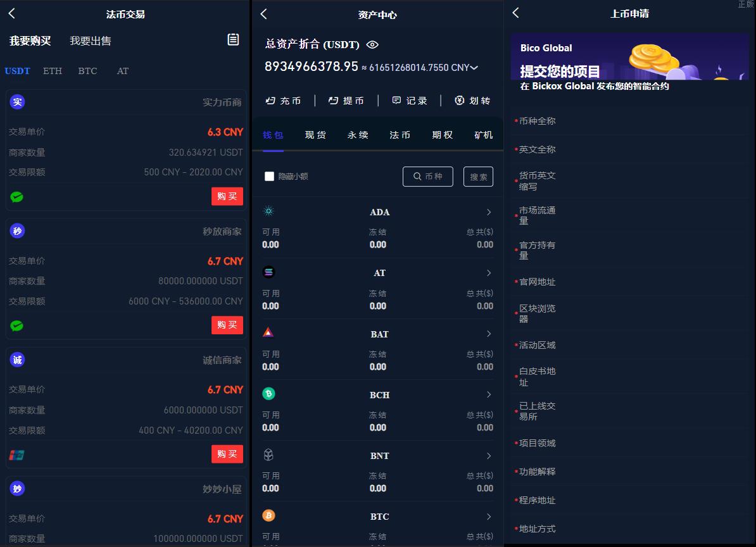Click the 充币 deposit icon

[270, 101]
